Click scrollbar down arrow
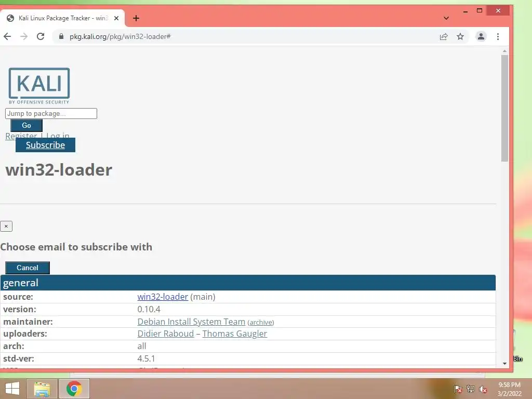 tap(504, 363)
